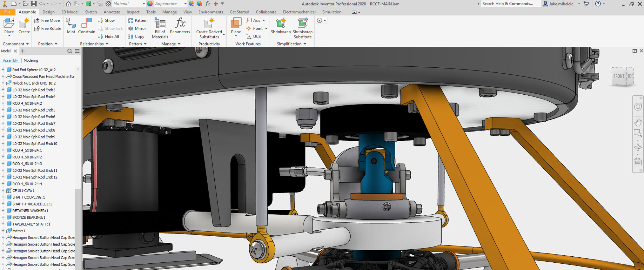644x270 pixels.
Task: Click the Mirror component tool
Action: (x=137, y=29)
